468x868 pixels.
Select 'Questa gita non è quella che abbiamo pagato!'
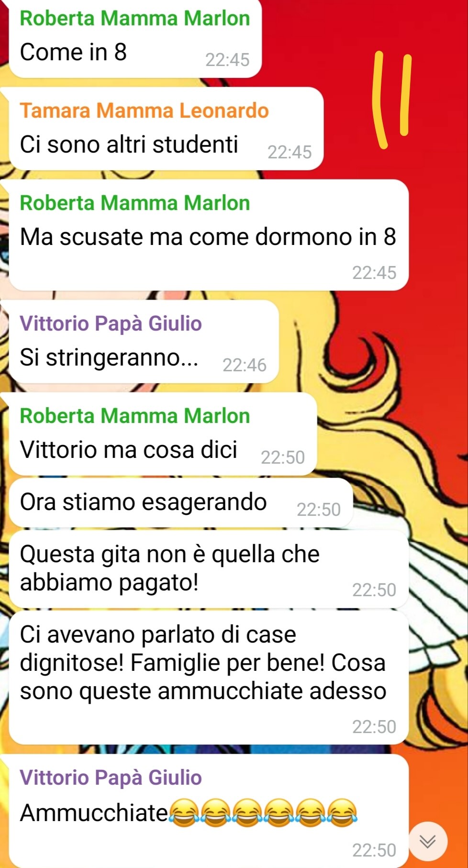coord(208,569)
